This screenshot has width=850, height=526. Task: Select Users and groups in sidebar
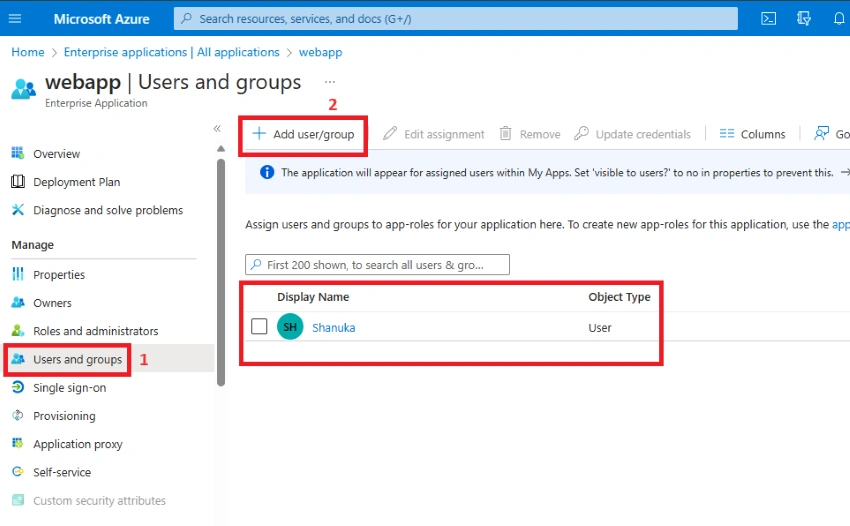78,360
